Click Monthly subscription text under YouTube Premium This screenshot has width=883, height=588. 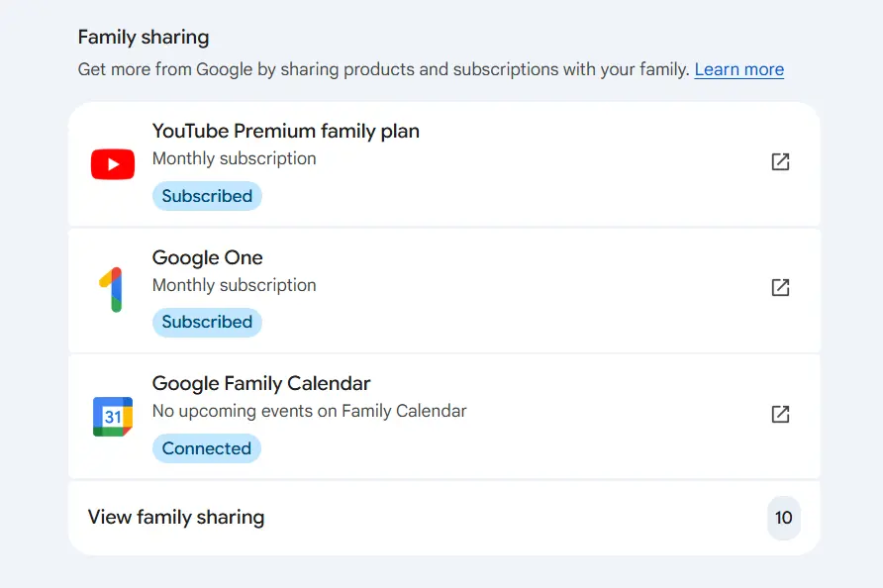235,158
